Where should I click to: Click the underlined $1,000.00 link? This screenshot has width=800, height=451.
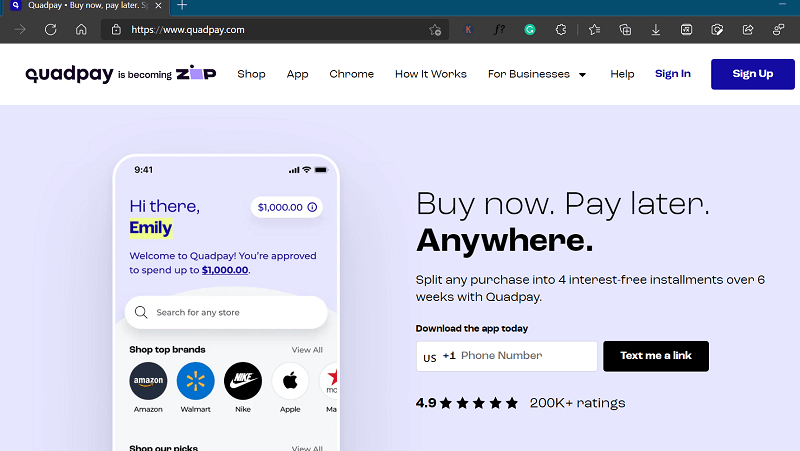pos(225,270)
